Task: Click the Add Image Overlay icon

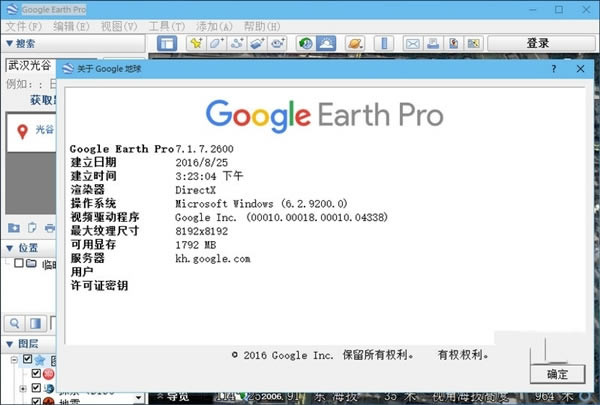Action: tap(257, 44)
